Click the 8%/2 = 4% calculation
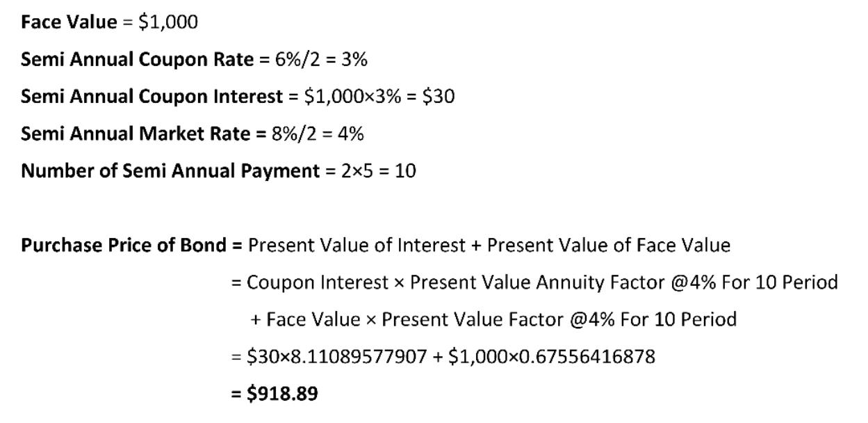Viewport: 868px width, 423px height. (318, 133)
